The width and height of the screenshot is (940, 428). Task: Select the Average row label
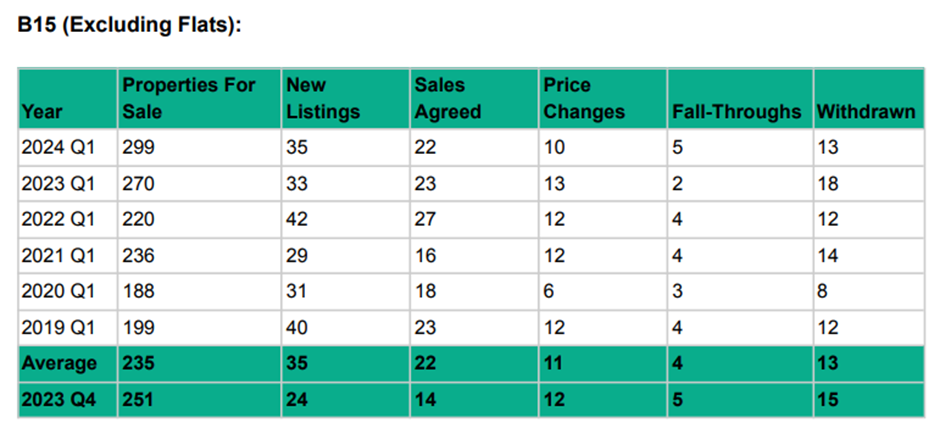59,363
